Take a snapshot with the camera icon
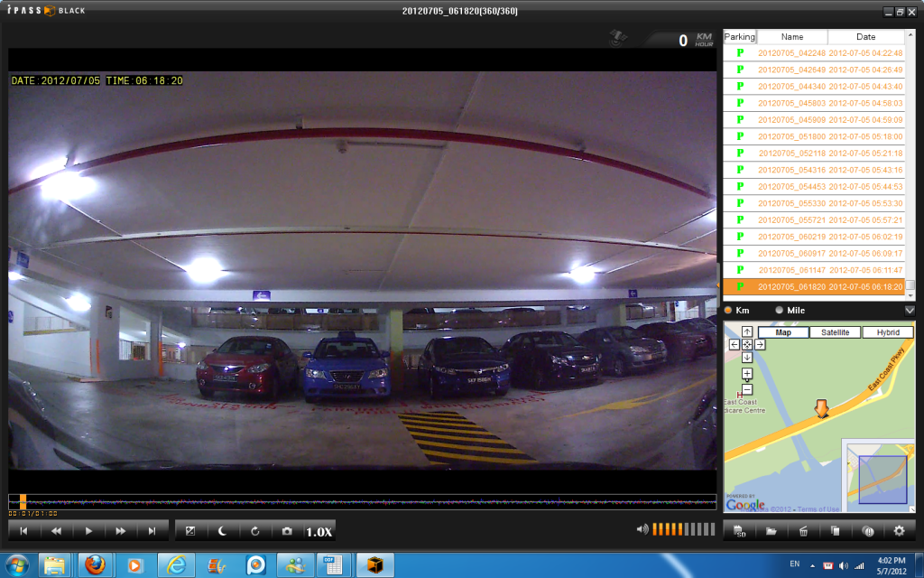The image size is (924, 578). [287, 531]
